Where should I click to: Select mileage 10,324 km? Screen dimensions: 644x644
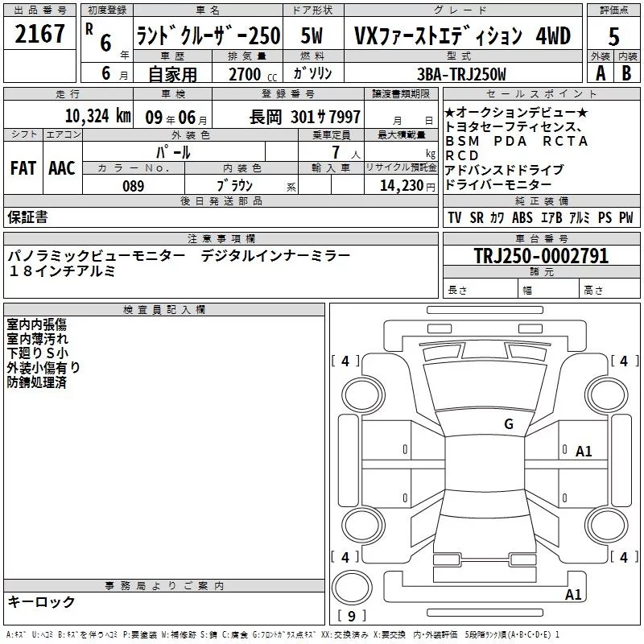point(98,116)
